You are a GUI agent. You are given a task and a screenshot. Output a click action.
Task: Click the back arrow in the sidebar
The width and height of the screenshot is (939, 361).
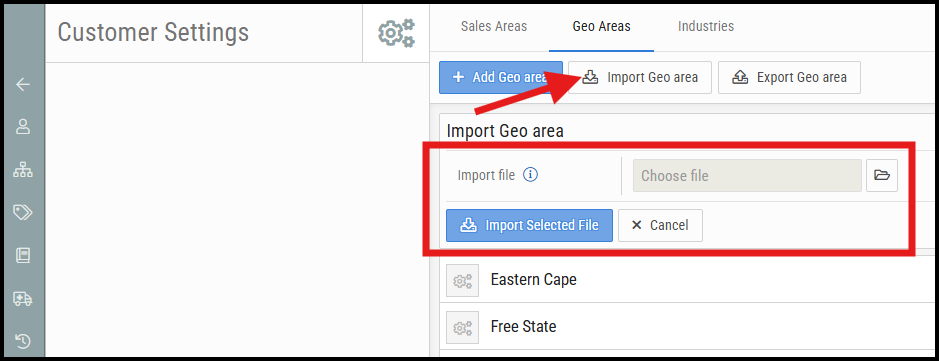[23, 84]
